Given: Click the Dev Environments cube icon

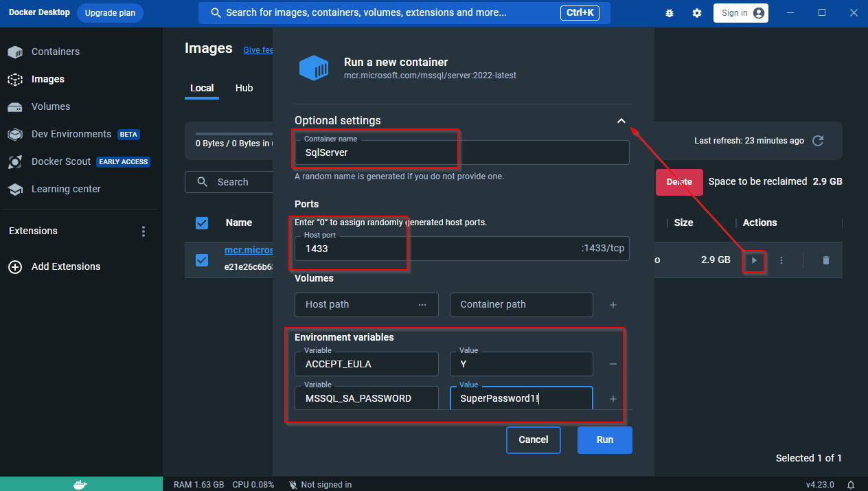Looking at the screenshot, I should coord(15,135).
